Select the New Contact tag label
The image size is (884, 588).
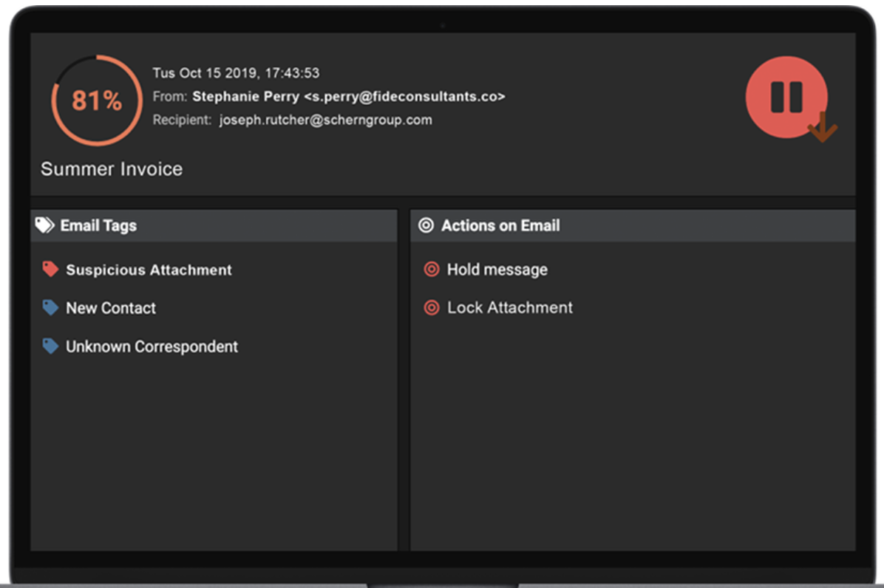[x=111, y=309]
